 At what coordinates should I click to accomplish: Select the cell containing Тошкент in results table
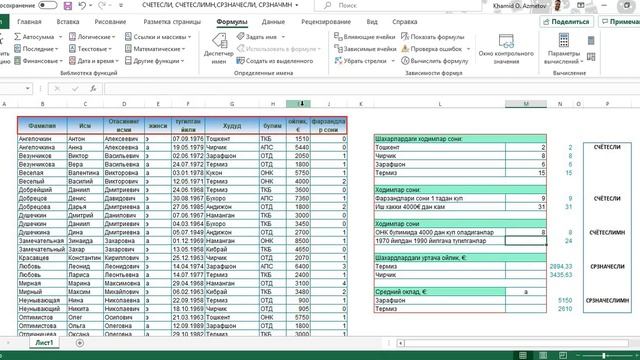tap(440, 147)
